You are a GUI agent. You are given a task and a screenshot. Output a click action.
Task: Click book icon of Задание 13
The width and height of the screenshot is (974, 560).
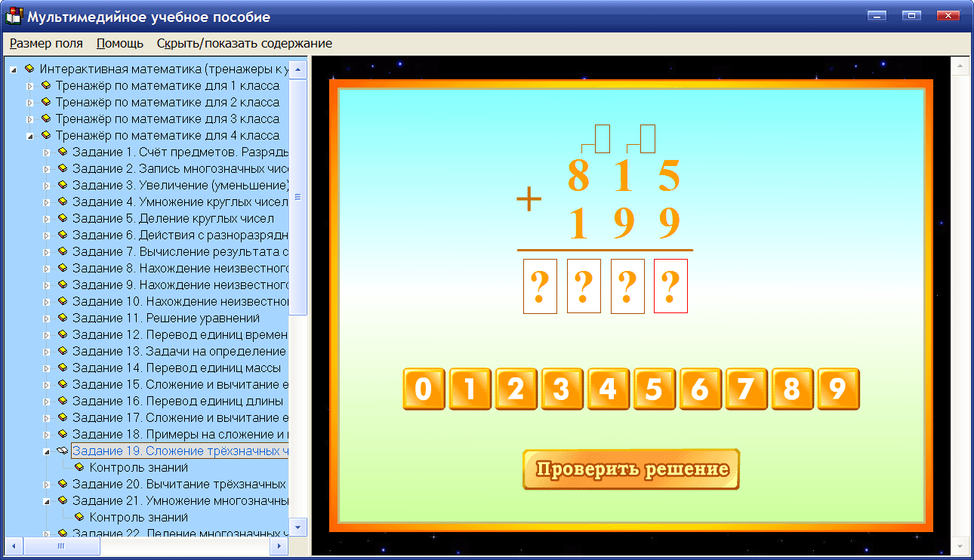point(63,352)
